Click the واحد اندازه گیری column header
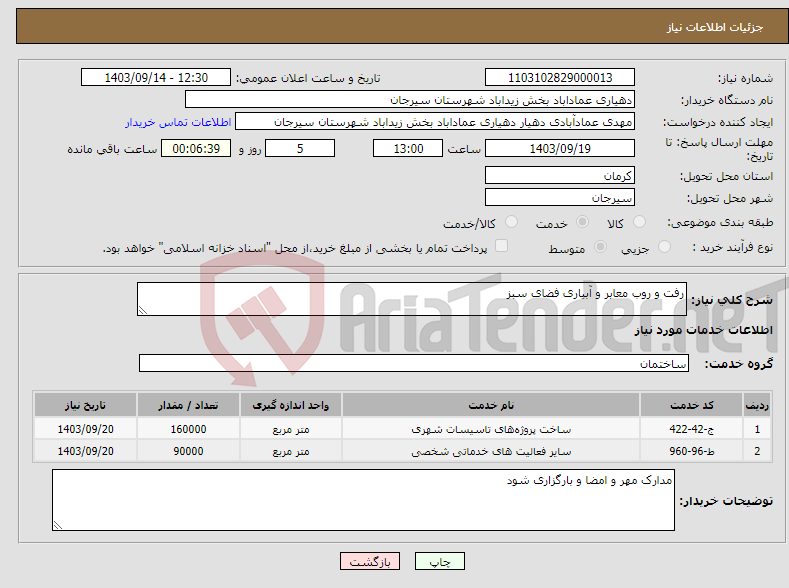Viewport: 789px width, 588px height. click(291, 405)
